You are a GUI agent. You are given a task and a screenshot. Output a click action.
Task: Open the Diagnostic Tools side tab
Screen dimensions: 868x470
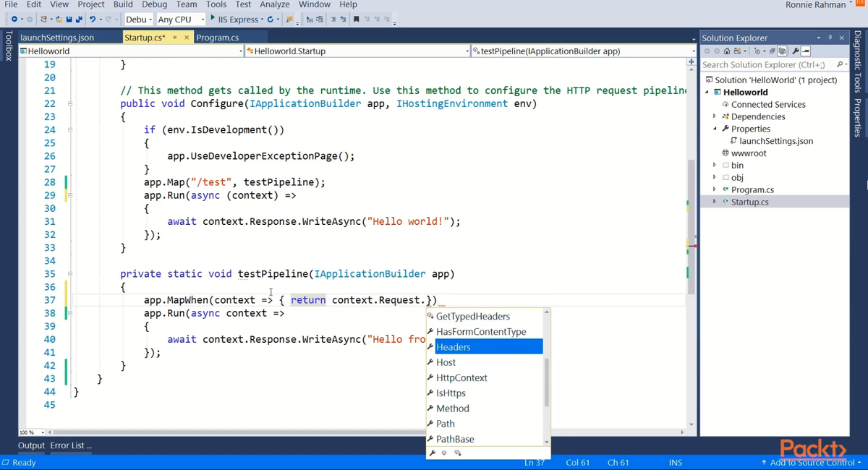coord(859,61)
